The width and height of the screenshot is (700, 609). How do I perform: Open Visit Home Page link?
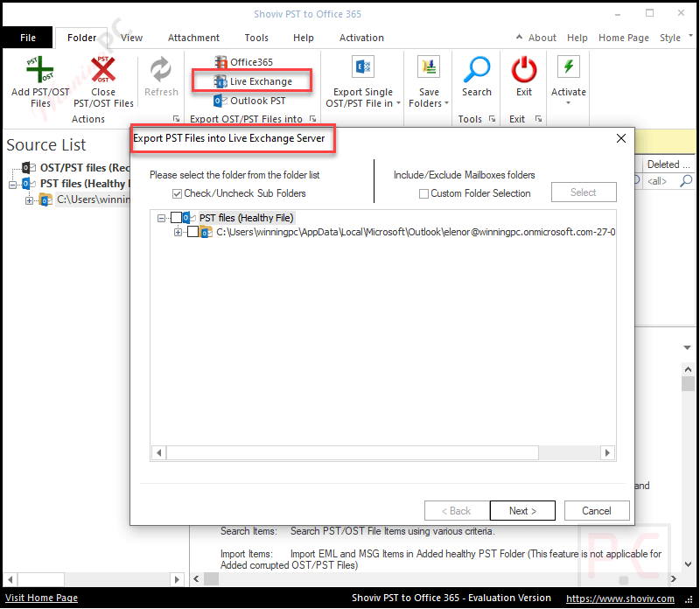point(41,598)
